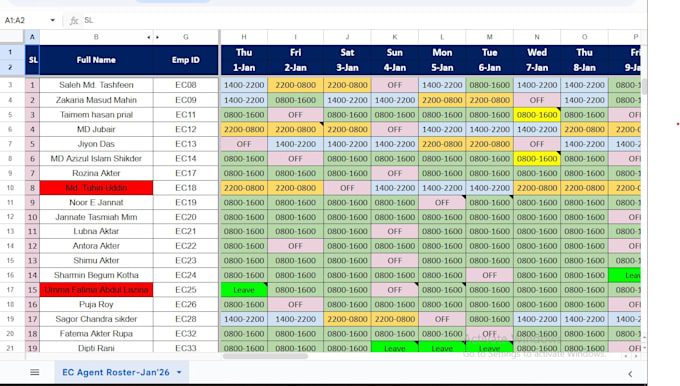Select the Zakaria Masud Mahin name cell
The image size is (680, 386).
(96, 100)
